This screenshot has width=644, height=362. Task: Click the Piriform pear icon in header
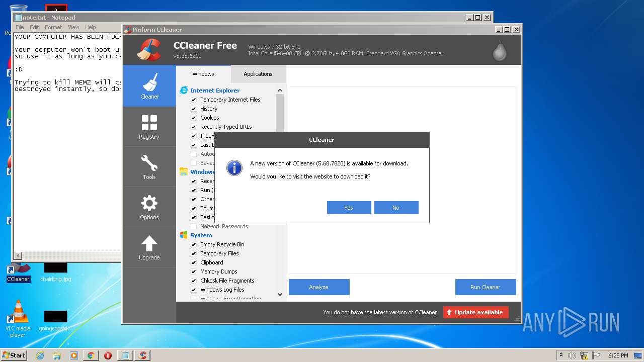[x=500, y=50]
